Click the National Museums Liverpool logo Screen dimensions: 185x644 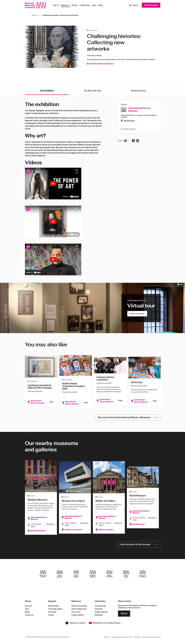click(x=35, y=5)
